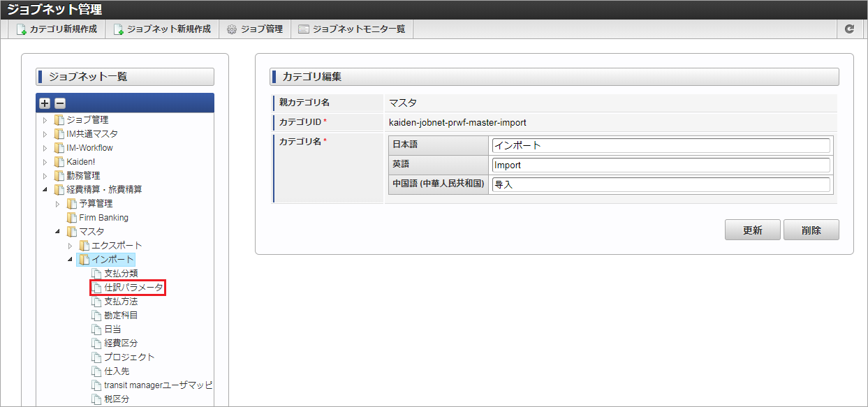Viewport: 868px width, 407px height.
Task: Expand the 予算管理 tree node arrow
Action: pyautogui.click(x=58, y=204)
